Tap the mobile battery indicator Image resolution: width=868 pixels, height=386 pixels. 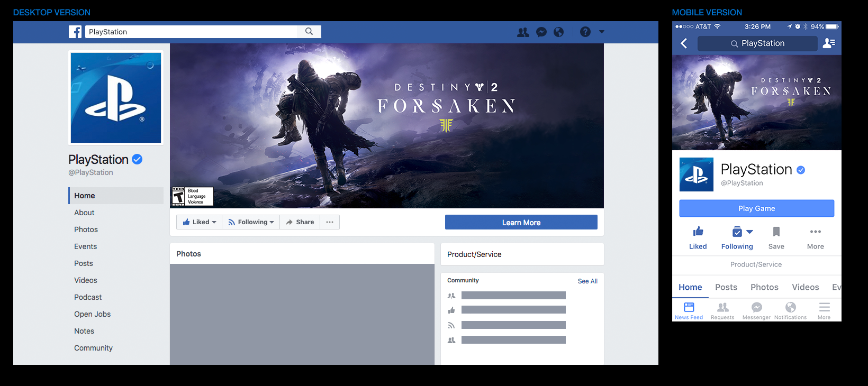coord(832,26)
